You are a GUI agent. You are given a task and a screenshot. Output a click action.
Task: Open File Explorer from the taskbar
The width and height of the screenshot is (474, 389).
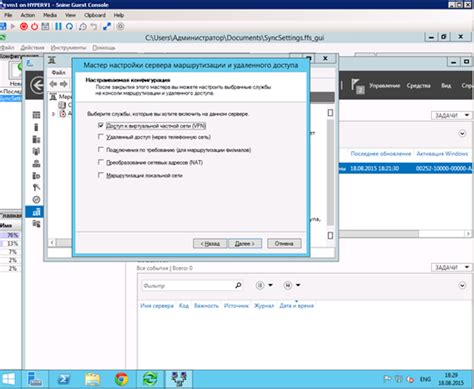click(92, 379)
